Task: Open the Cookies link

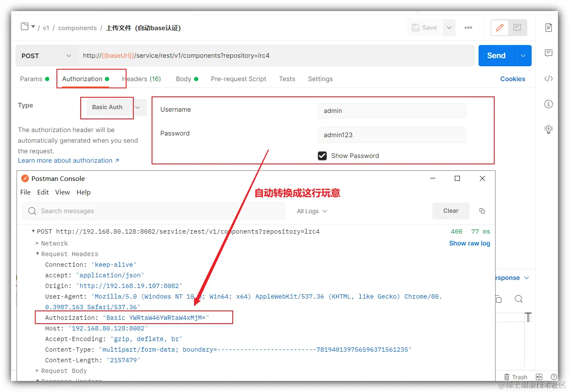Action: tap(513, 79)
